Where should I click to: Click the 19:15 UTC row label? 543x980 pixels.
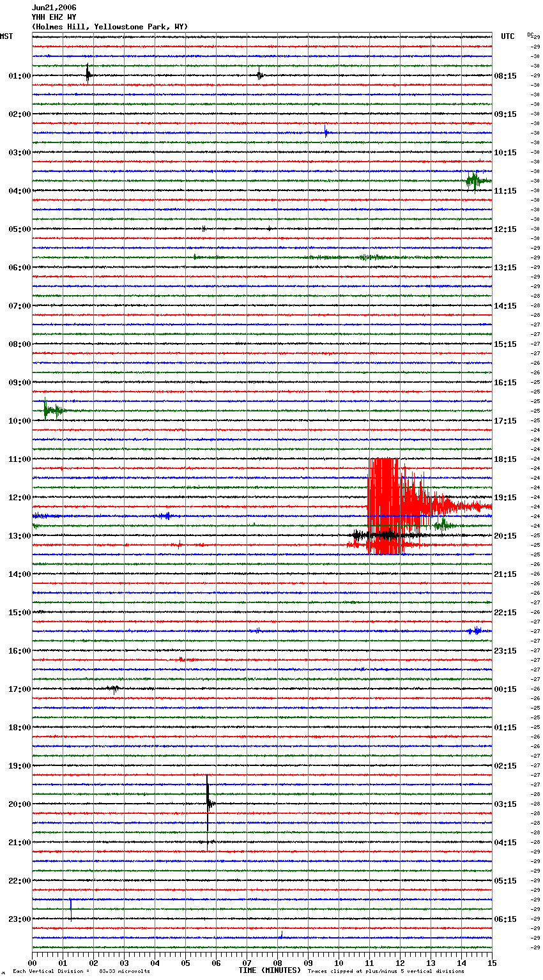tap(505, 498)
